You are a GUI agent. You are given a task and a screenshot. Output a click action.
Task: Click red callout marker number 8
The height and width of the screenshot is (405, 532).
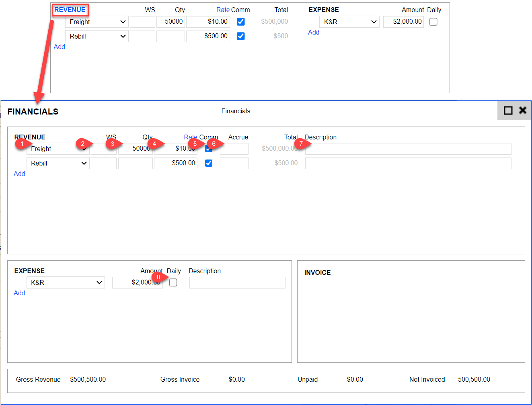click(x=158, y=277)
